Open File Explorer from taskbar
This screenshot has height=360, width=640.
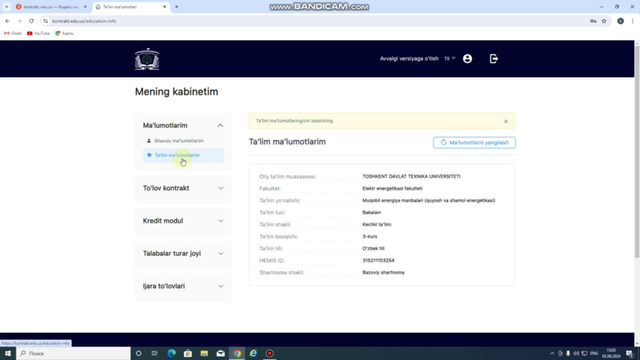coord(204,353)
